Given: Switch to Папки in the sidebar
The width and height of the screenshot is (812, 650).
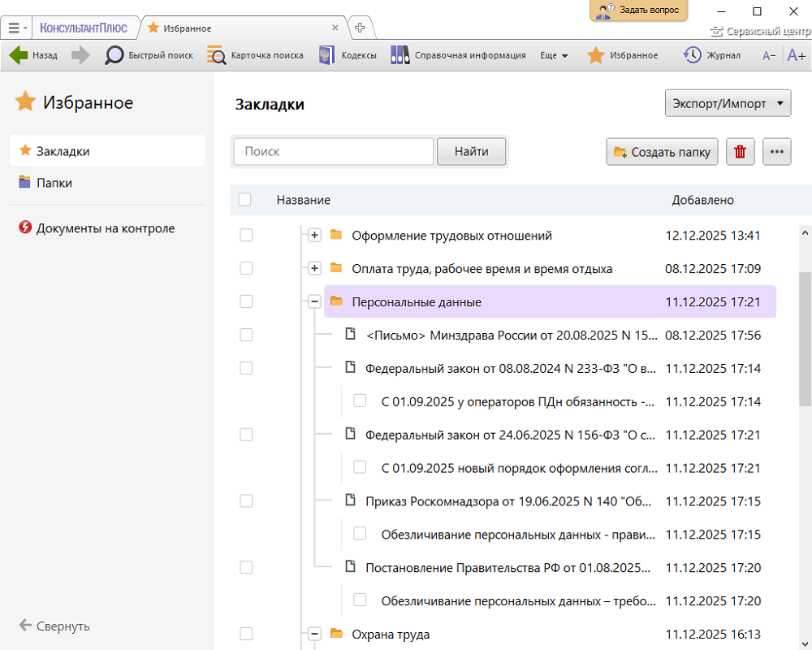Looking at the screenshot, I should click(54, 183).
